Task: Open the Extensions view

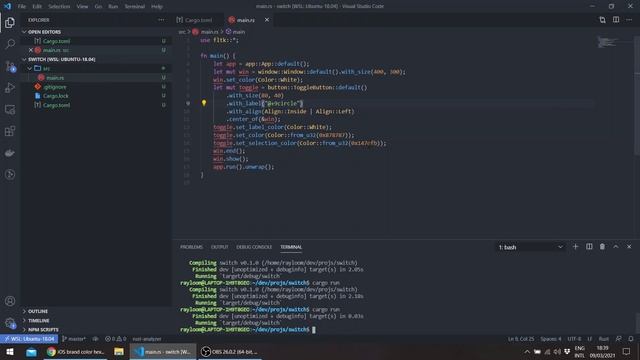Action: [10, 131]
